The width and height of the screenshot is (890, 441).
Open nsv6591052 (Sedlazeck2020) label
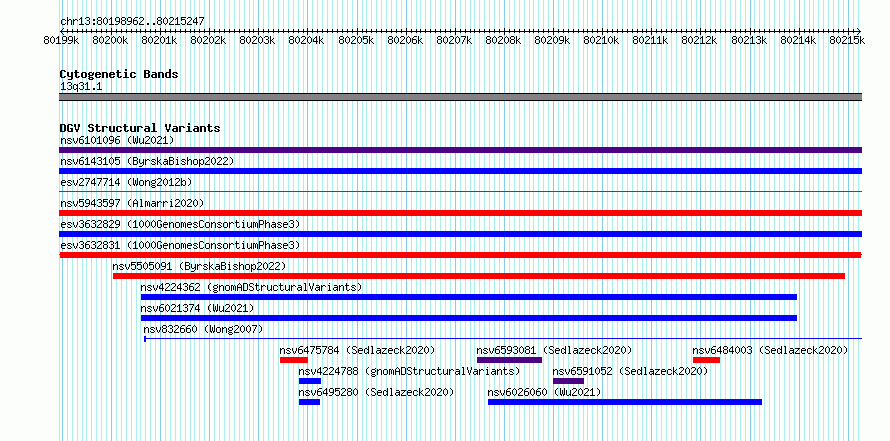coord(631,371)
